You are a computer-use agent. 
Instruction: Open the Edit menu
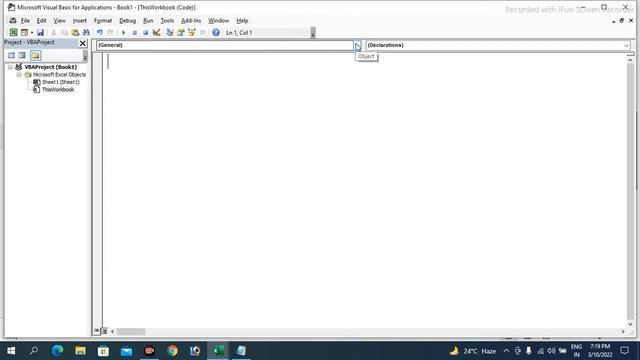pos(41,20)
